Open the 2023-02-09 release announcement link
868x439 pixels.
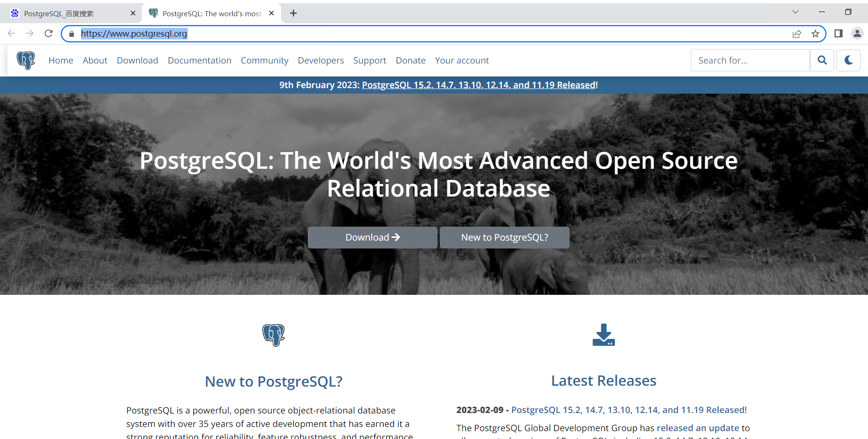click(x=629, y=410)
